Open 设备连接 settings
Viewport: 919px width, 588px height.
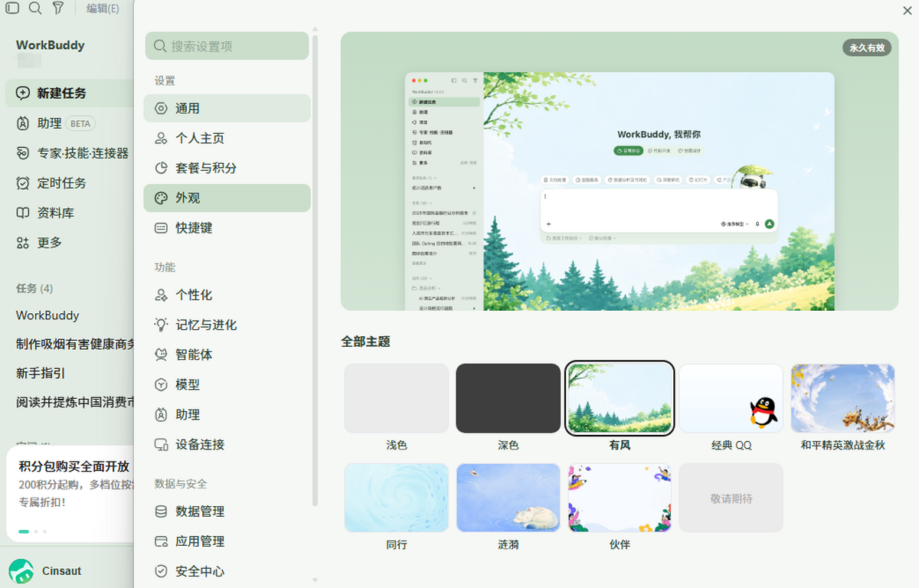point(227,445)
